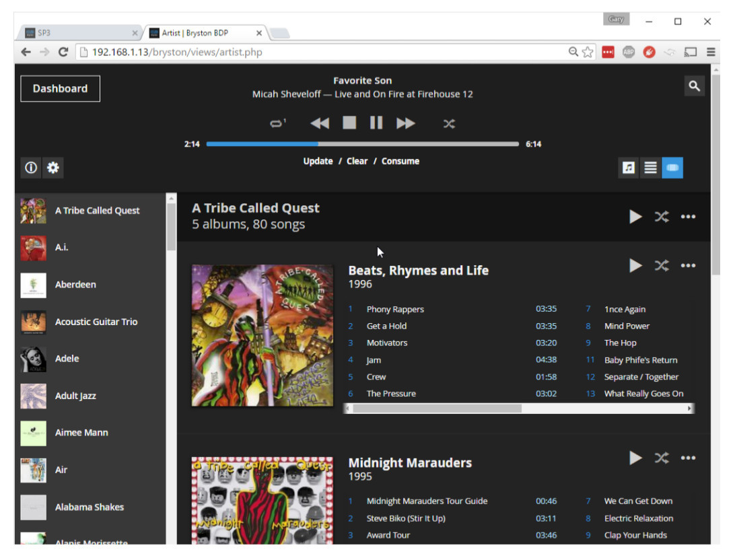The image size is (735, 560).
Task: Skip forward to the next track
Action: [405, 123]
